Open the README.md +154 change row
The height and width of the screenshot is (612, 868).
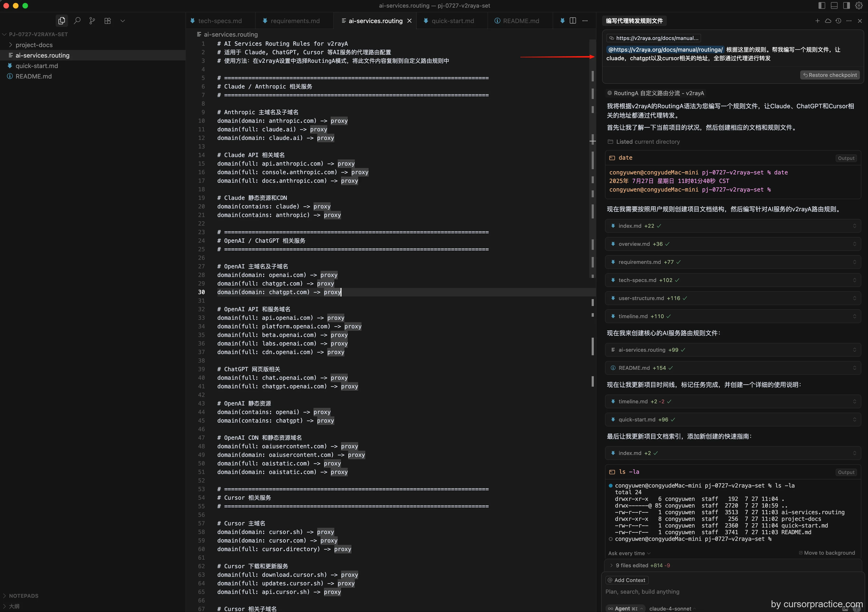coord(733,368)
